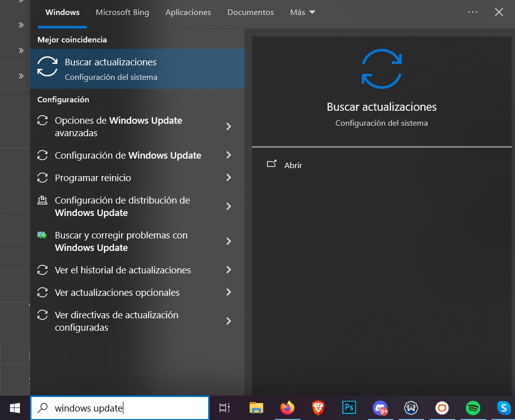Click the troubleshooter icon for Buscar y corregir problemas
The image size is (515, 420).
pos(42,235)
